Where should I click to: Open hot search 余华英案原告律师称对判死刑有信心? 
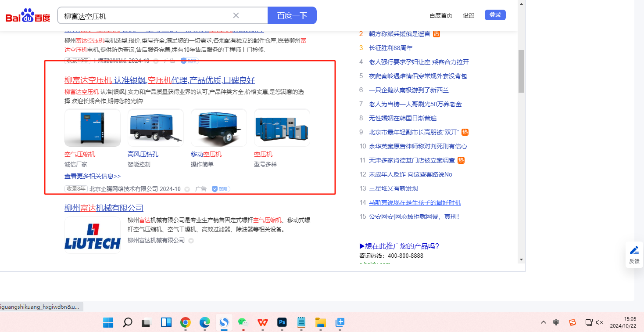pyautogui.click(x=418, y=146)
